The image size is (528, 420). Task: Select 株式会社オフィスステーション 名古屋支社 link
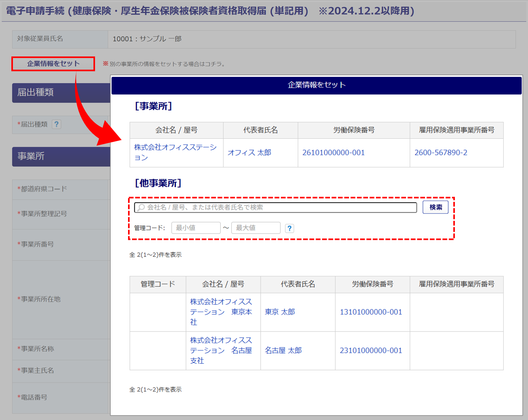coord(221,350)
